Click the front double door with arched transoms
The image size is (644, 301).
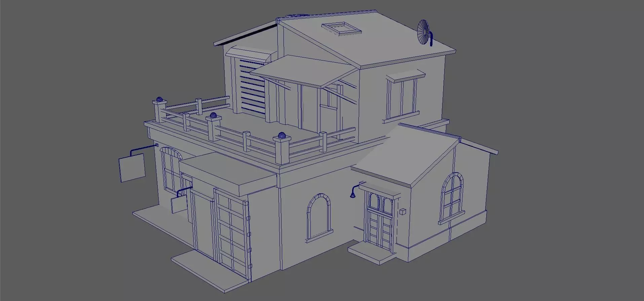coord(380,222)
